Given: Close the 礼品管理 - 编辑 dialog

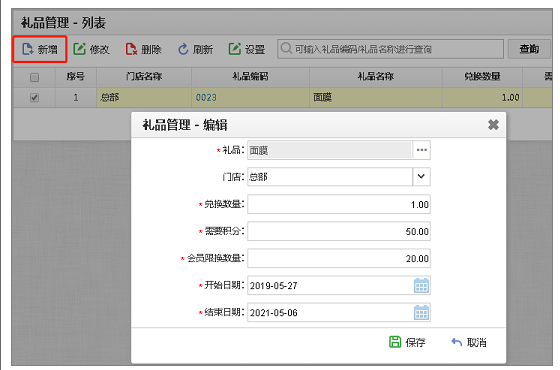Looking at the screenshot, I should [493, 125].
